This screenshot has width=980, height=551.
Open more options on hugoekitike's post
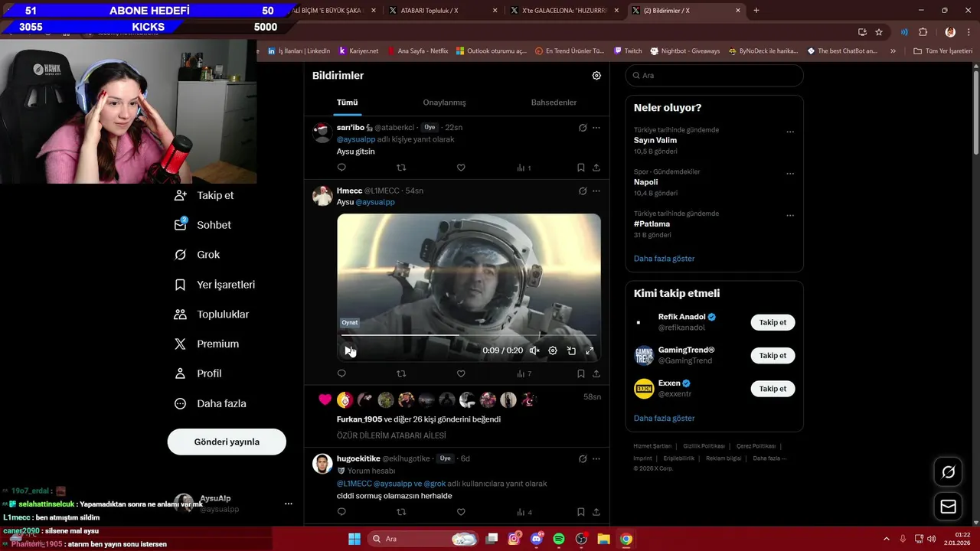click(596, 459)
